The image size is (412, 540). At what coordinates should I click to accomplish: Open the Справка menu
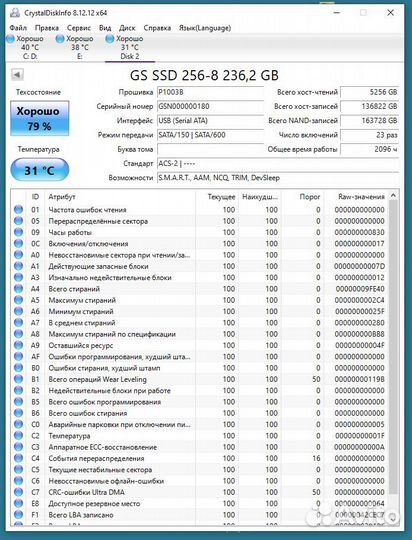coord(157,28)
